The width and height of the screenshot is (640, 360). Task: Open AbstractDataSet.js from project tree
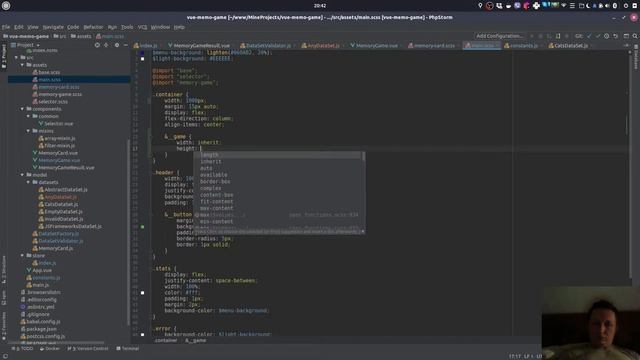tap(63, 189)
